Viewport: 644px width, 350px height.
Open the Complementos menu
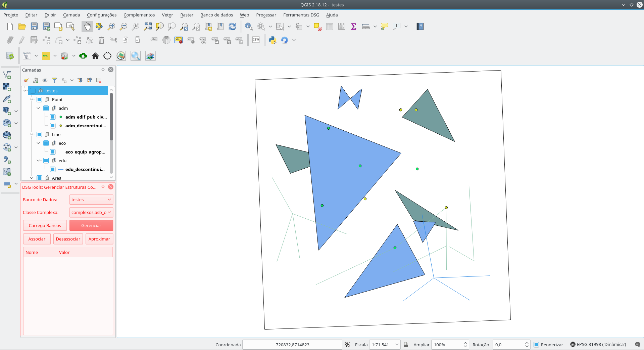pos(139,15)
